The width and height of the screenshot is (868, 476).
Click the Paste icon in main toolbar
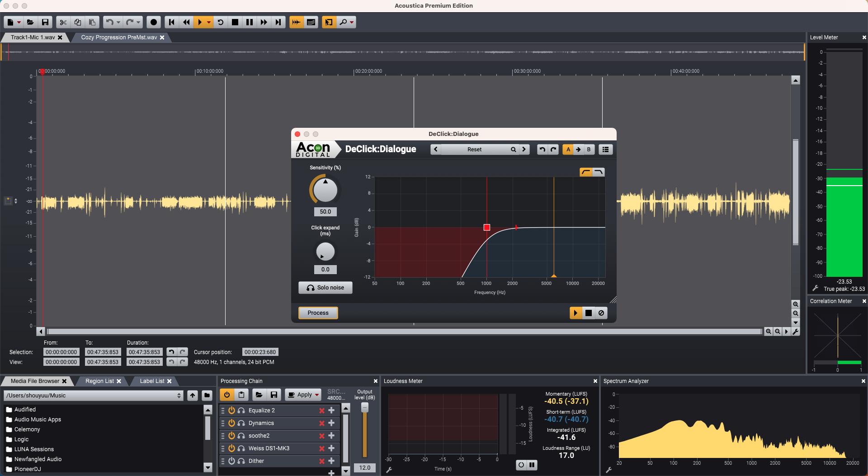point(92,22)
